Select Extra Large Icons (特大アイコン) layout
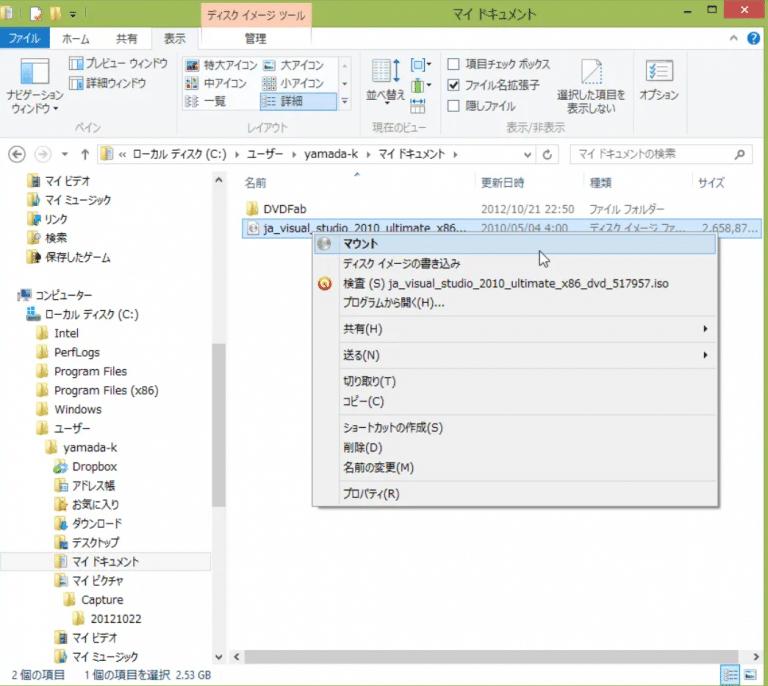 coord(221,65)
